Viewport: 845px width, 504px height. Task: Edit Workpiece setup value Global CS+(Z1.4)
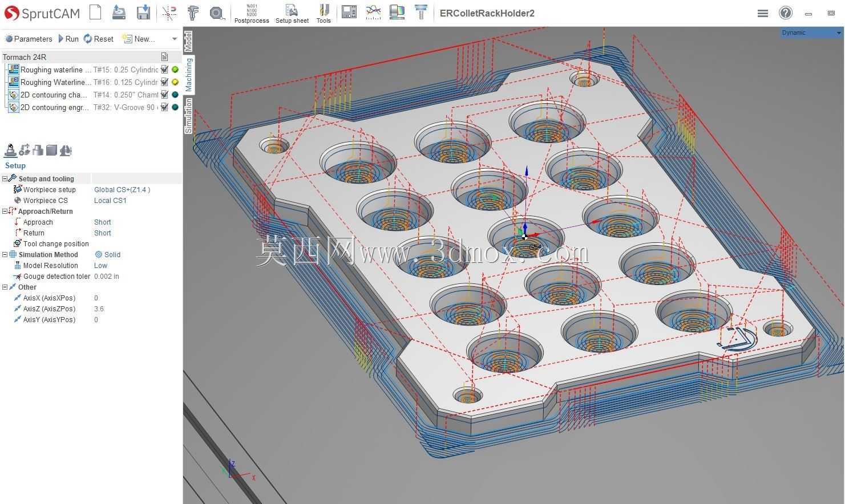point(122,189)
